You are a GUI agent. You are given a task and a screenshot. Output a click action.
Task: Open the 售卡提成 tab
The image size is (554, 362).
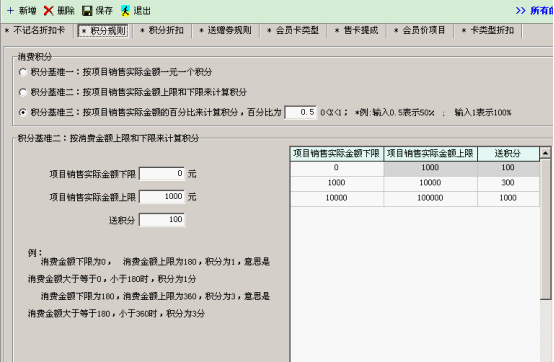[x=357, y=30]
